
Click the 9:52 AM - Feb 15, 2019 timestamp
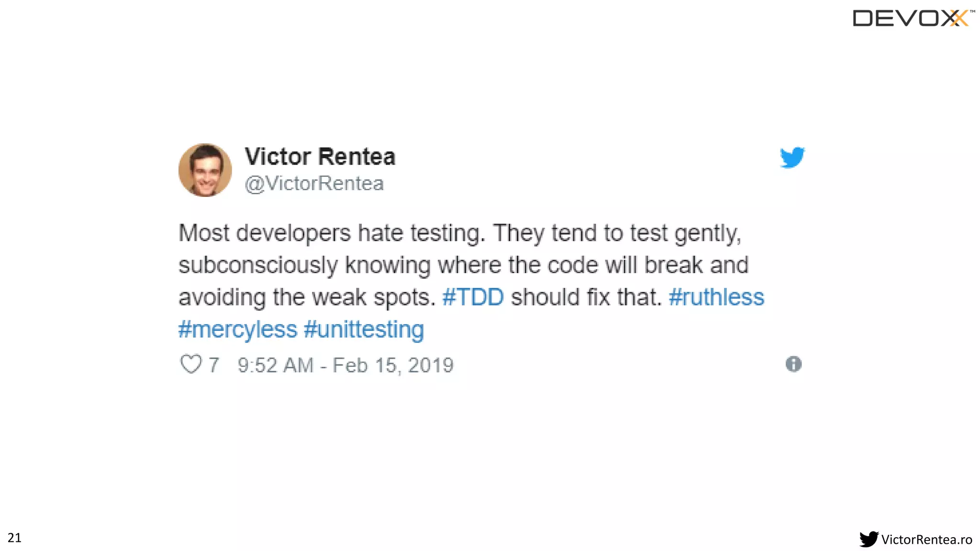[x=345, y=365]
